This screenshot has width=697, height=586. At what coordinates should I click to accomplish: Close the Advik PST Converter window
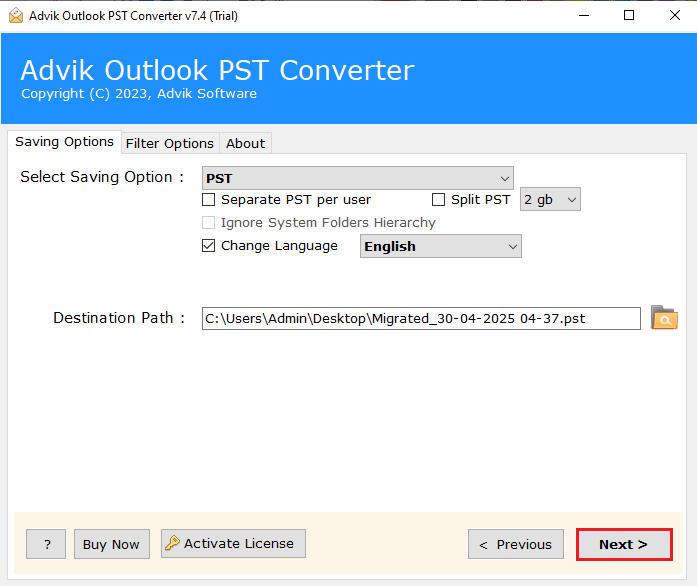[674, 16]
